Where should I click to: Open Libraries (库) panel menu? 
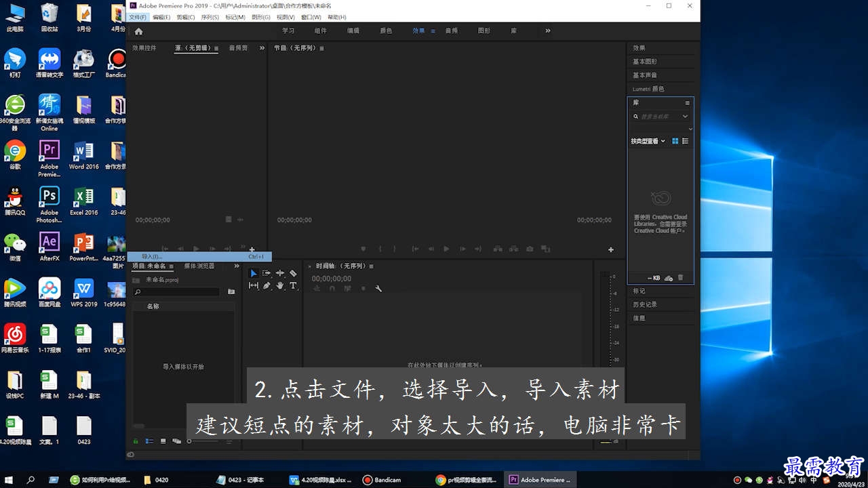[x=687, y=103]
